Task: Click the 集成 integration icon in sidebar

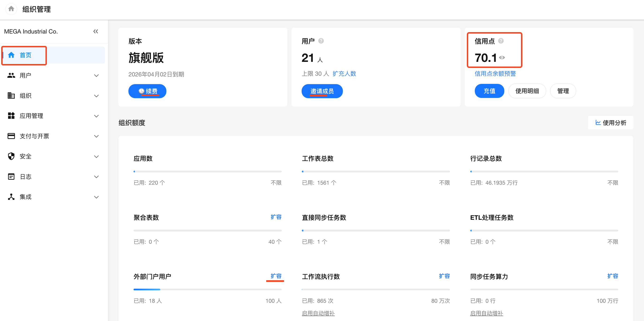Action: tap(11, 197)
